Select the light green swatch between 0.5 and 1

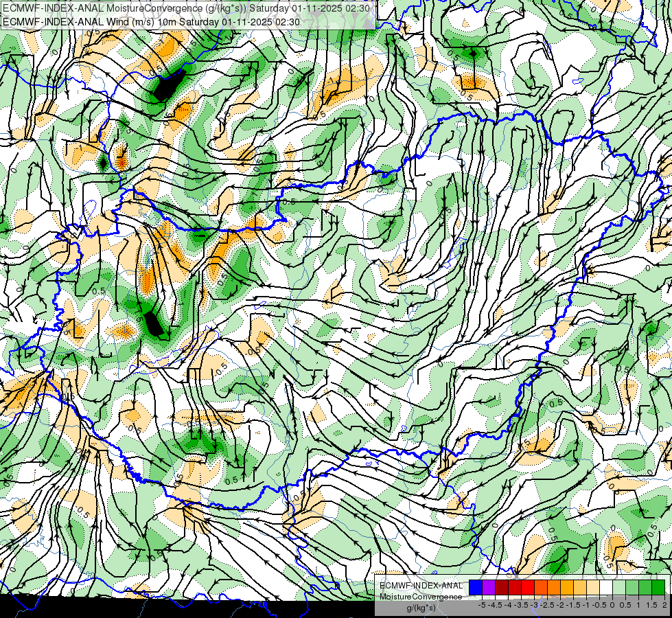coord(632,588)
